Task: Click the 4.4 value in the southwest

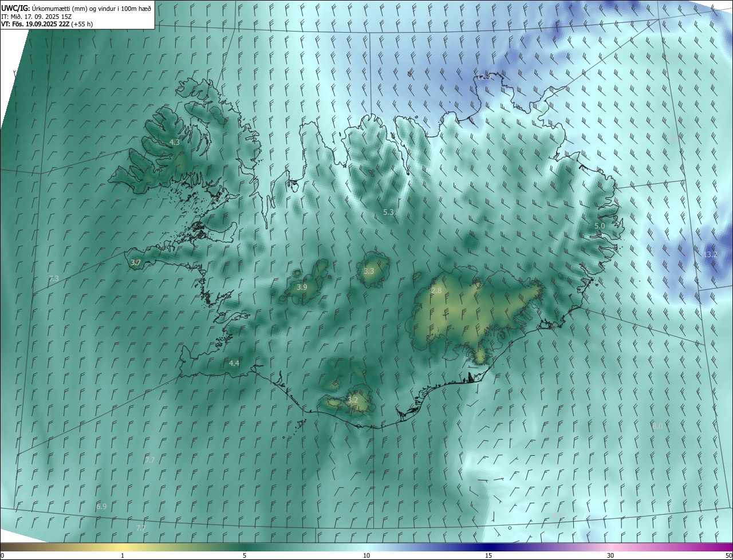Action: click(x=234, y=364)
